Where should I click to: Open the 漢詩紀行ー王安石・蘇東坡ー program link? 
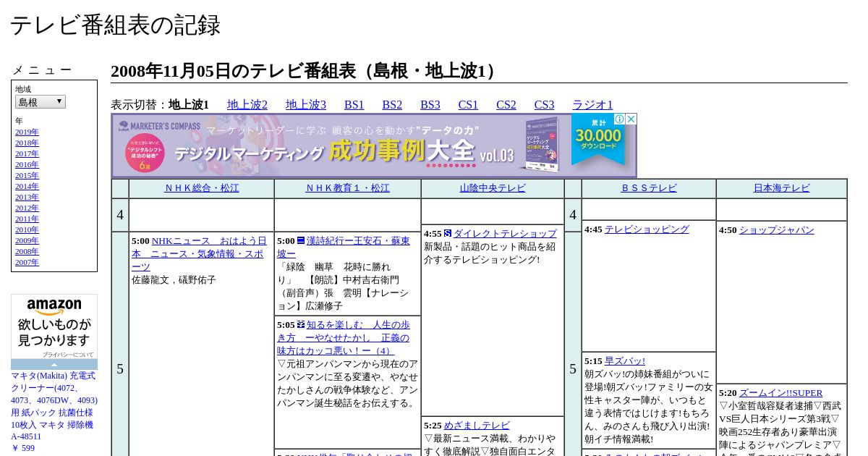pos(344,247)
